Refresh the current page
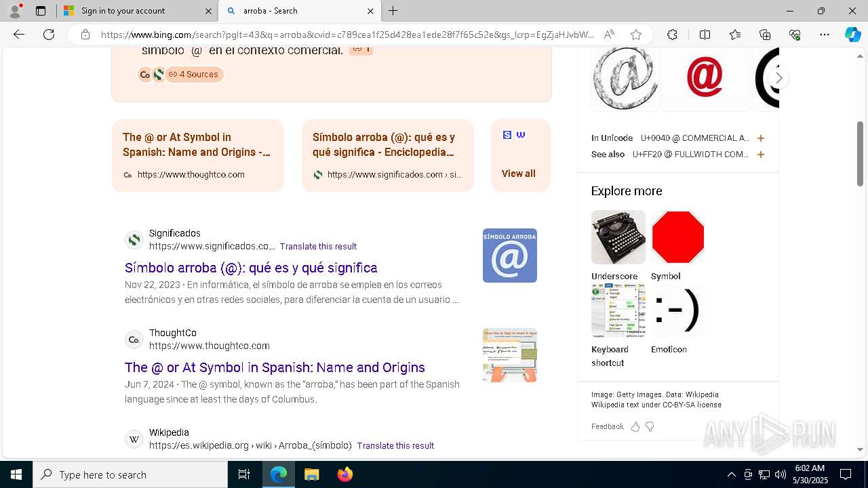868x488 pixels. (49, 35)
